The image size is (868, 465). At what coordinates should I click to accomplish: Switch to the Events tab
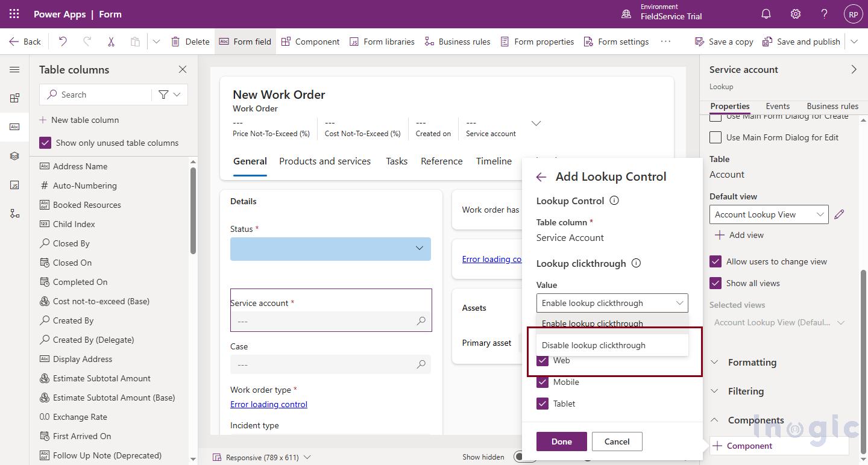(x=778, y=106)
